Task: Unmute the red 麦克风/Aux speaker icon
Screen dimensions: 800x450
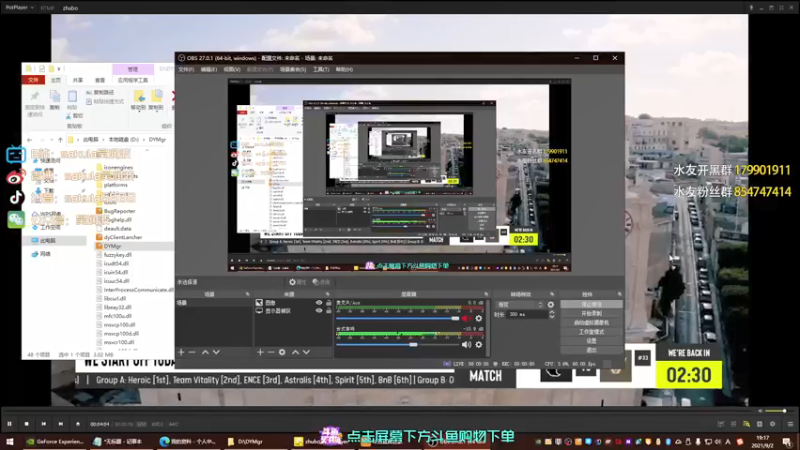Action: (466, 318)
